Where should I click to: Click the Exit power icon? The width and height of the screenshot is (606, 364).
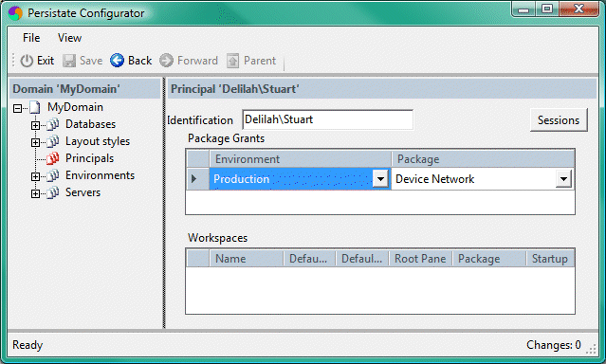click(27, 61)
